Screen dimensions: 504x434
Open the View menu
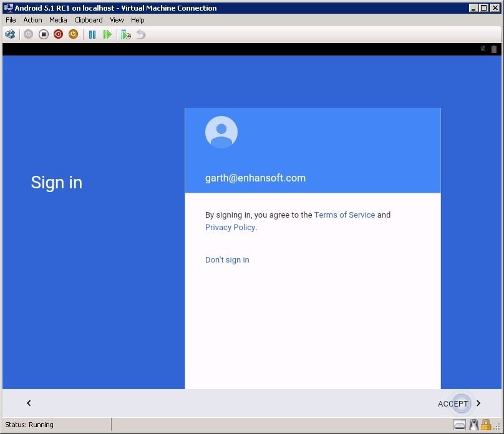(117, 20)
